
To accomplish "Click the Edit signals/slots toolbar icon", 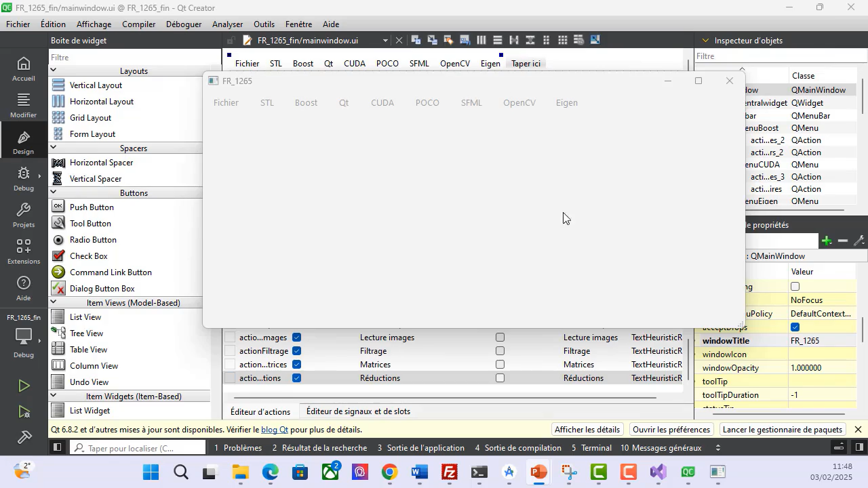I will pos(431,40).
